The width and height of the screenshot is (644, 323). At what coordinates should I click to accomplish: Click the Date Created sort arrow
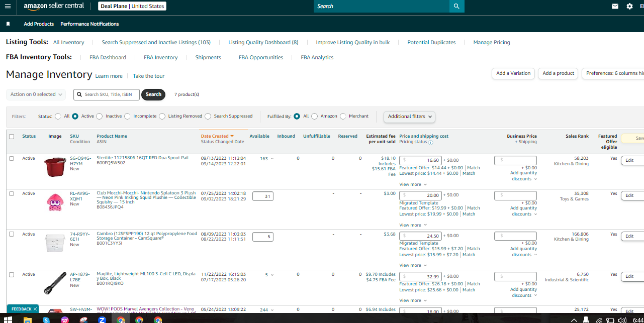[x=232, y=136]
